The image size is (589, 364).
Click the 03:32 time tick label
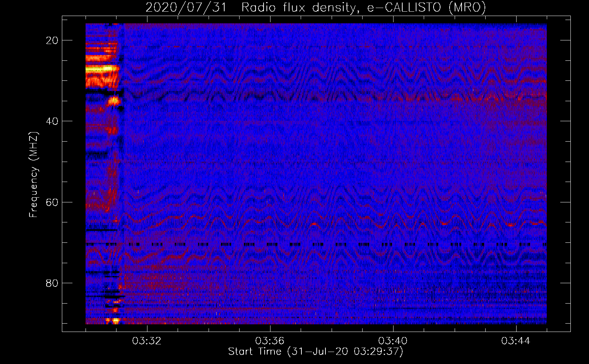coord(147,341)
